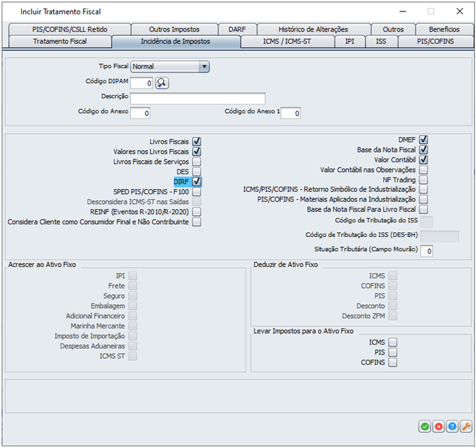
Task: Open the PIS/COFINS/CSLL Retido tab
Action: click(69, 29)
